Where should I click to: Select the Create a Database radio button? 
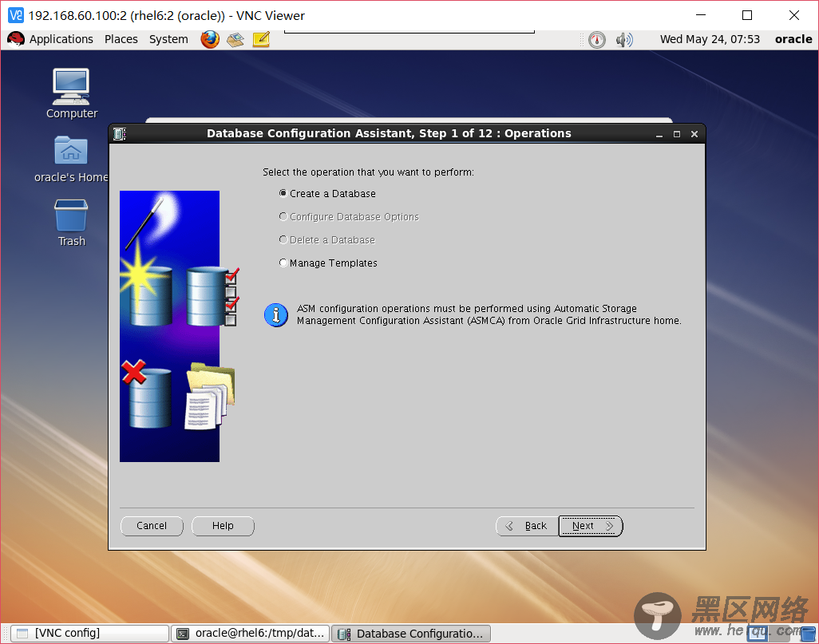click(283, 193)
